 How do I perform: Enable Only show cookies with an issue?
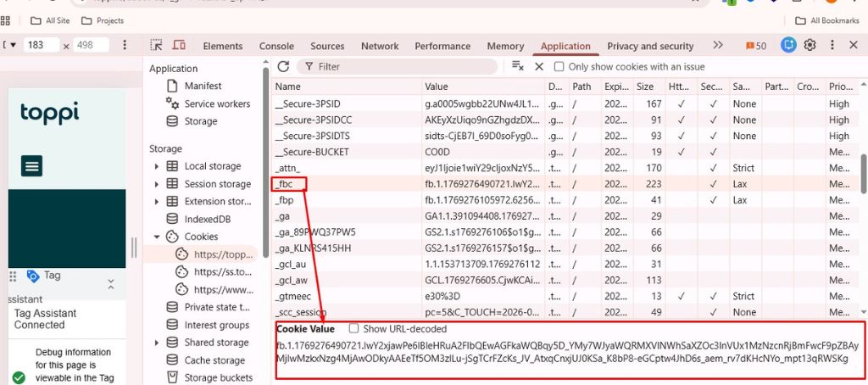tap(559, 67)
